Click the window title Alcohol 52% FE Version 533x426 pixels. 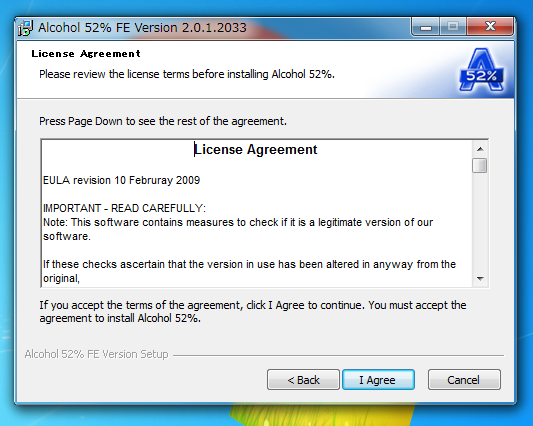142,28
